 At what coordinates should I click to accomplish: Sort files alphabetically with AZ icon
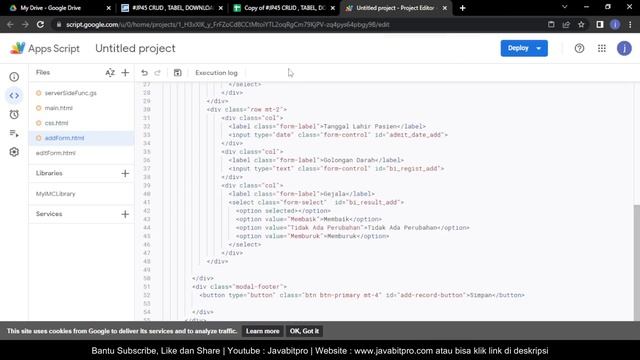click(110, 73)
